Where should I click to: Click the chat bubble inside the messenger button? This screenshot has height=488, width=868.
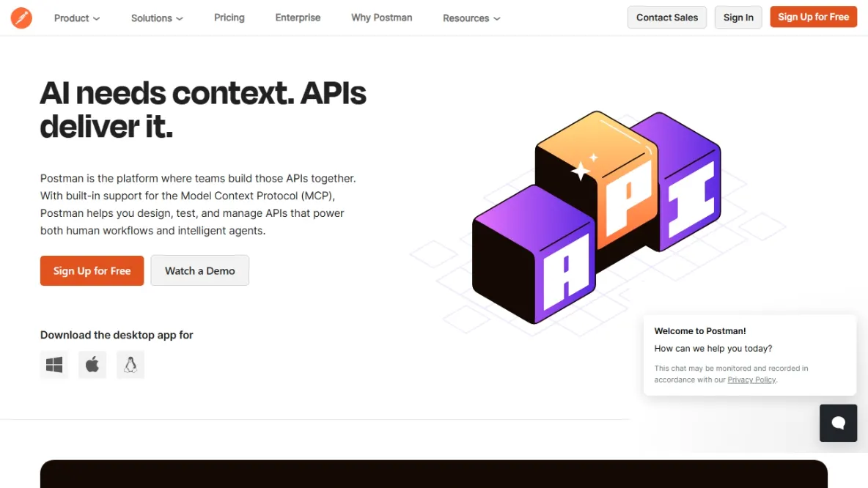coord(838,423)
